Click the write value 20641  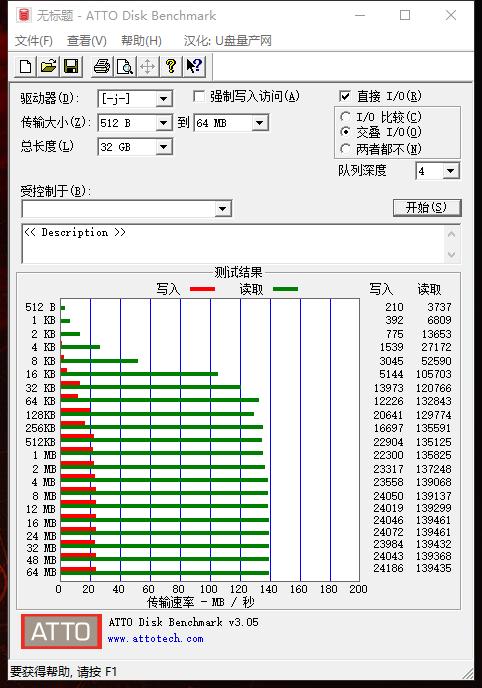coord(388,415)
